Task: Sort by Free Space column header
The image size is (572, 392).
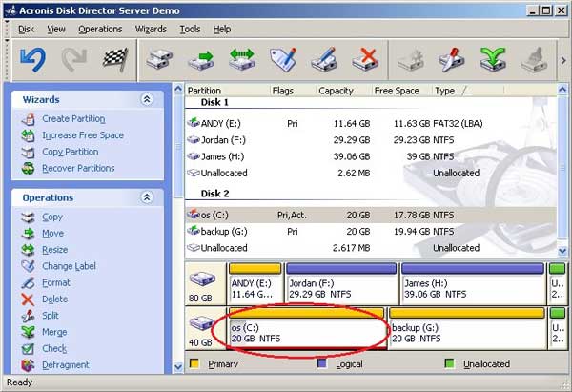Action: point(401,91)
